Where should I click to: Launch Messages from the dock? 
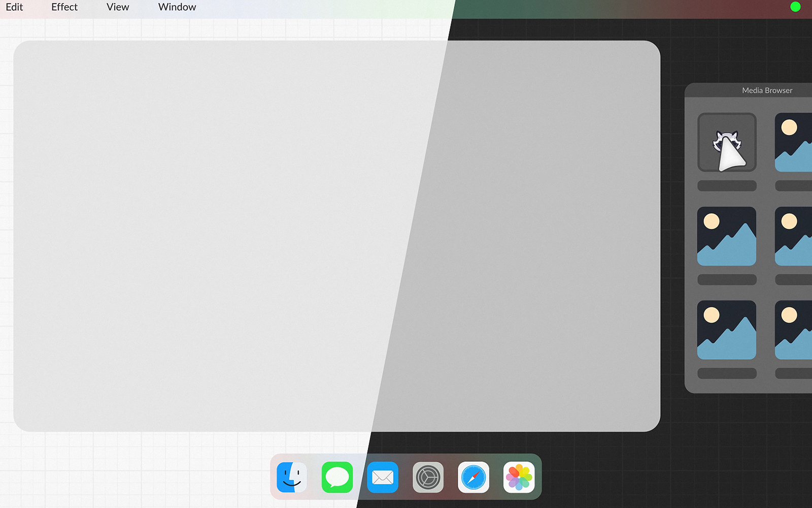(337, 478)
